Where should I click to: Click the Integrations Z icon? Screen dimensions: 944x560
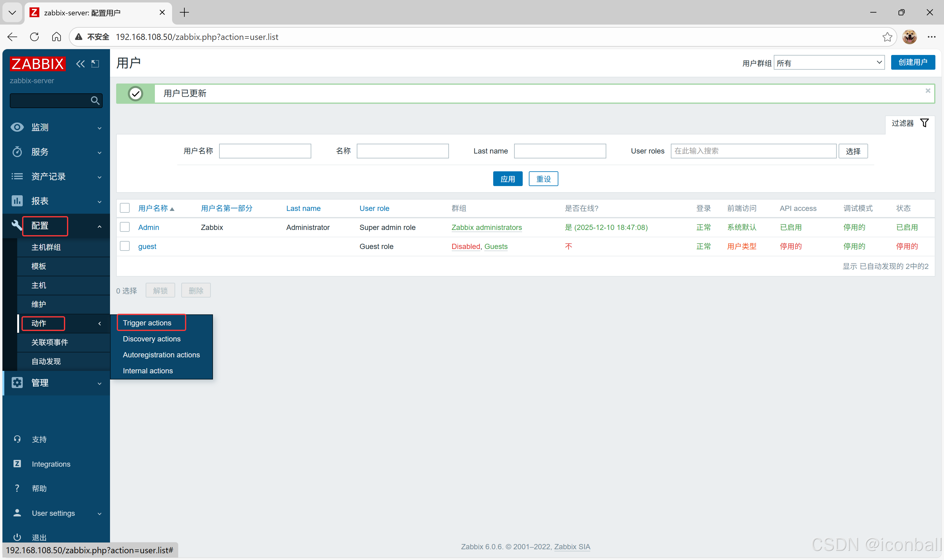pyautogui.click(x=17, y=464)
